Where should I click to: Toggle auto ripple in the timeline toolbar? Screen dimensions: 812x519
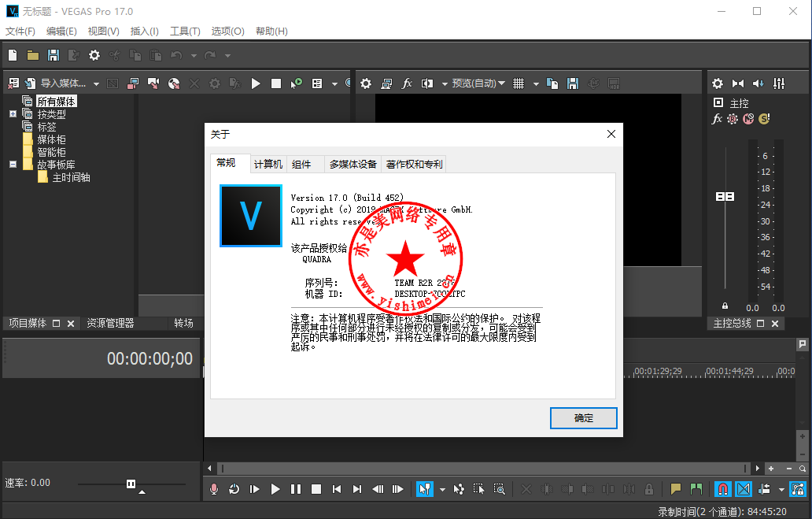click(x=764, y=489)
